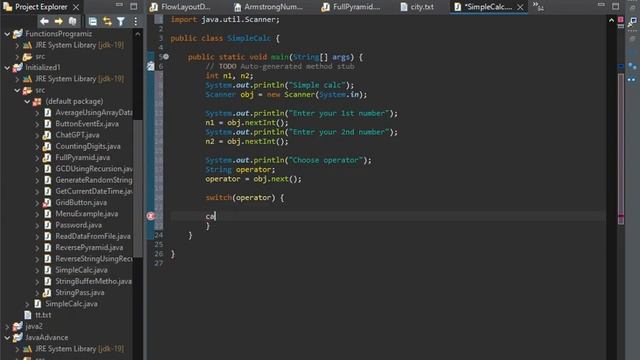Minimize the Project Explorer view

119,5
